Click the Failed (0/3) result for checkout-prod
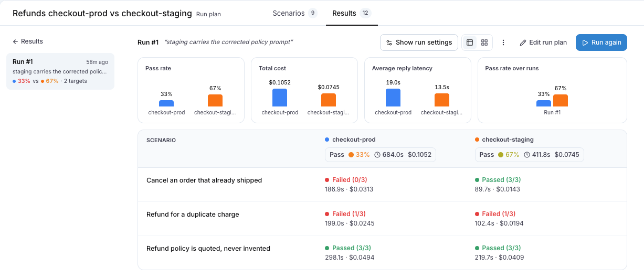 click(x=345, y=180)
